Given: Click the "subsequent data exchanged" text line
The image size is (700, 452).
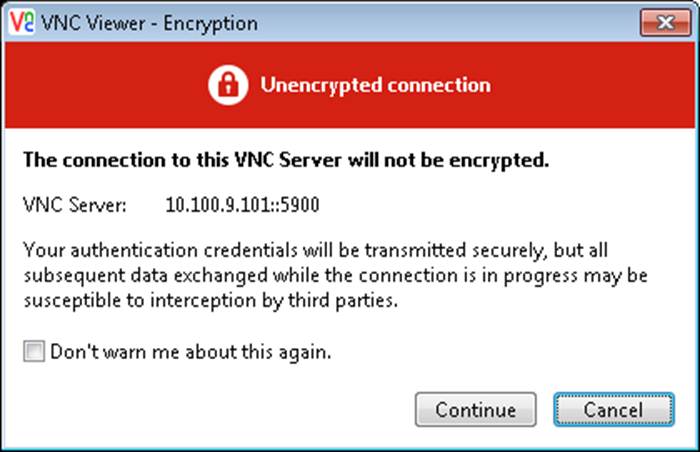Looking at the screenshot, I should coord(335,275).
